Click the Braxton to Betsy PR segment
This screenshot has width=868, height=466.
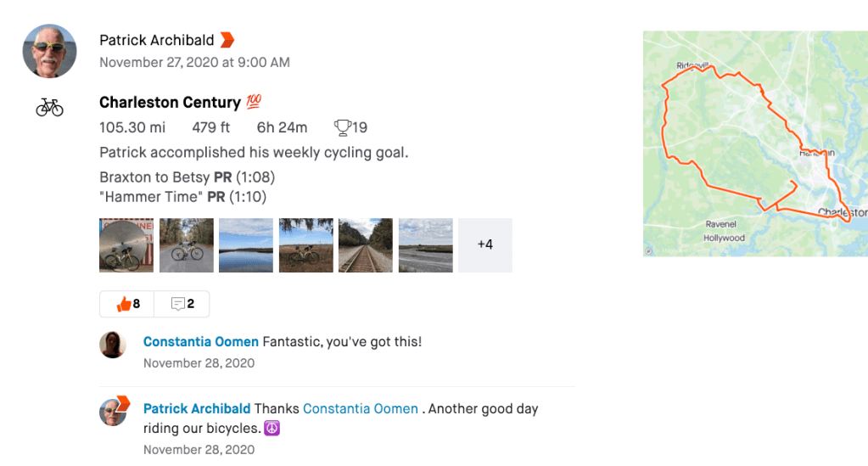(187, 178)
